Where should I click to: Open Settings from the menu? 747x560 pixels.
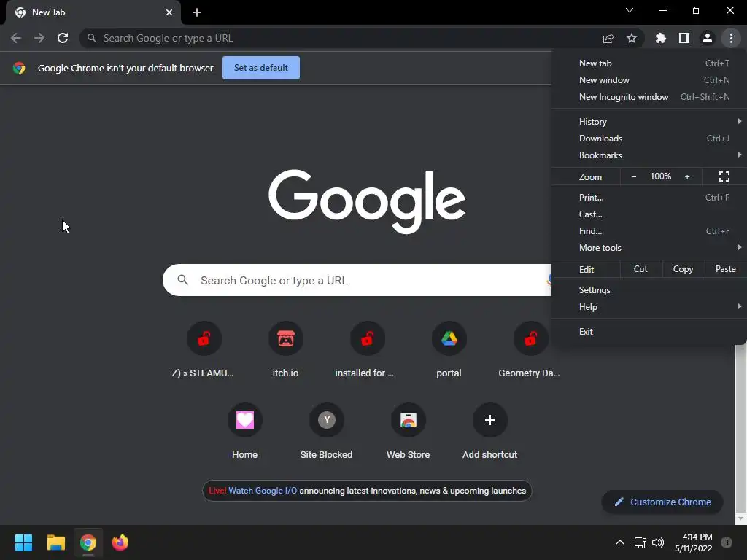(x=649, y=290)
